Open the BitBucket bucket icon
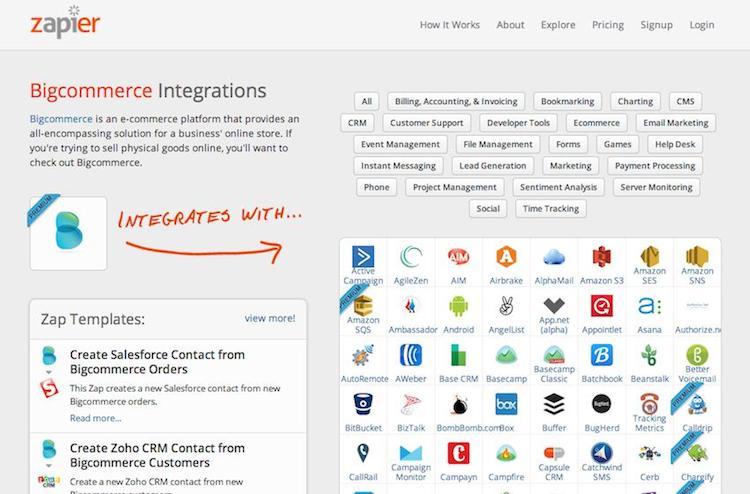Image resolution: width=750 pixels, height=494 pixels. click(x=363, y=405)
